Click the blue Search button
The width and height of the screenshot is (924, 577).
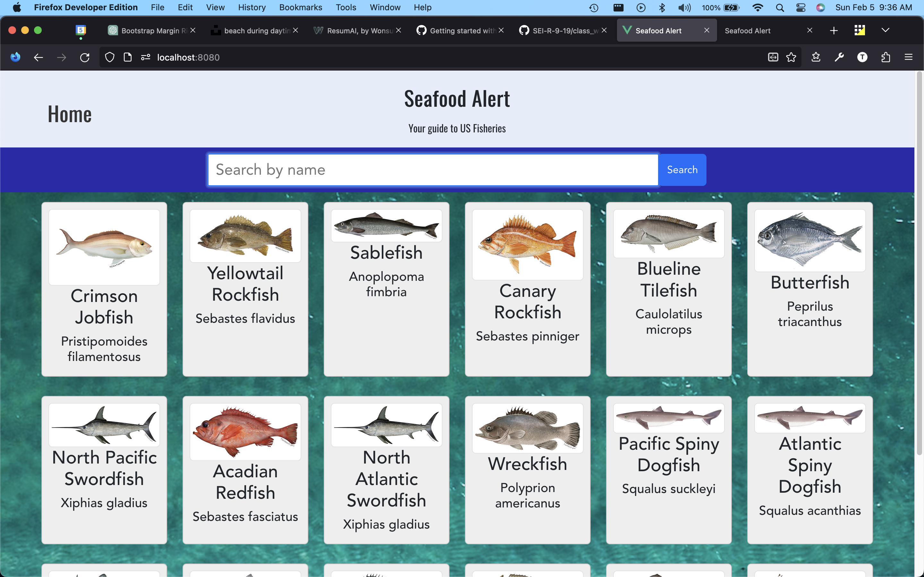(682, 170)
